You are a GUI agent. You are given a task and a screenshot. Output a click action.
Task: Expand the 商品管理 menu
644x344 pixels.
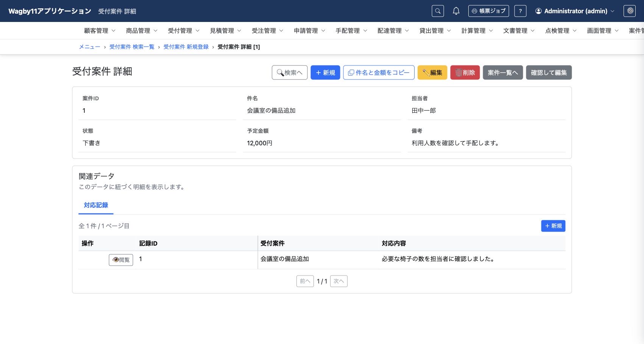coord(142,31)
